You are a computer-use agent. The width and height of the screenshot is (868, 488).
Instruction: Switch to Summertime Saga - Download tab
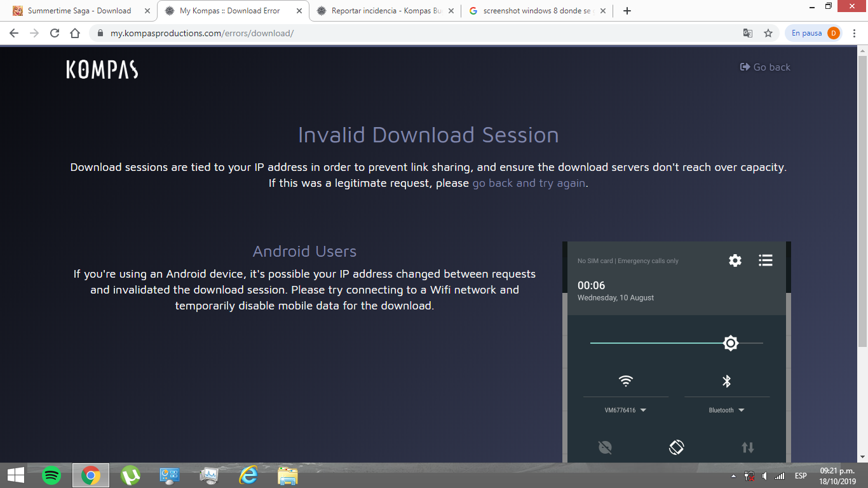click(79, 11)
